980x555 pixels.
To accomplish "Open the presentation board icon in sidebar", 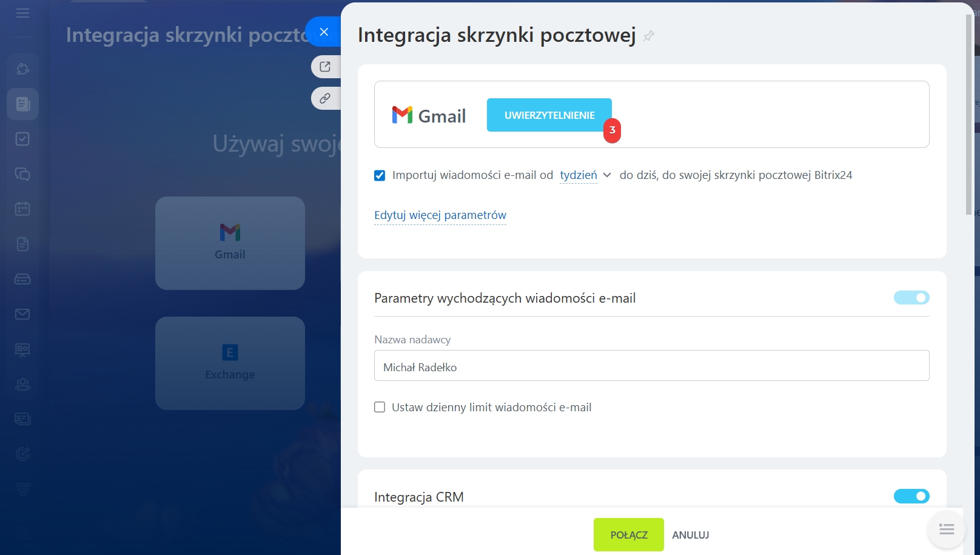I will point(22,349).
